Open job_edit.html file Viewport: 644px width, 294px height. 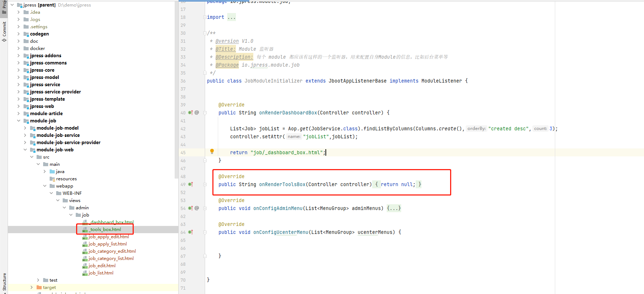point(102,265)
